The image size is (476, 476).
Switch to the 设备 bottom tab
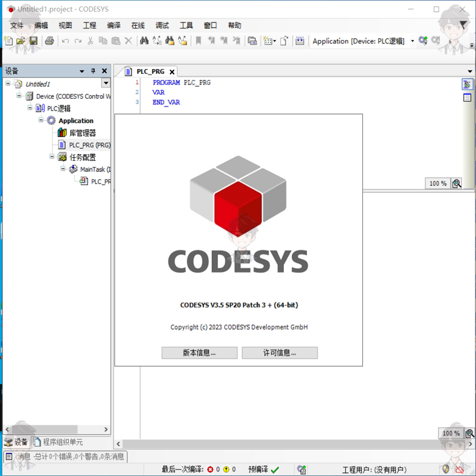coord(17,442)
